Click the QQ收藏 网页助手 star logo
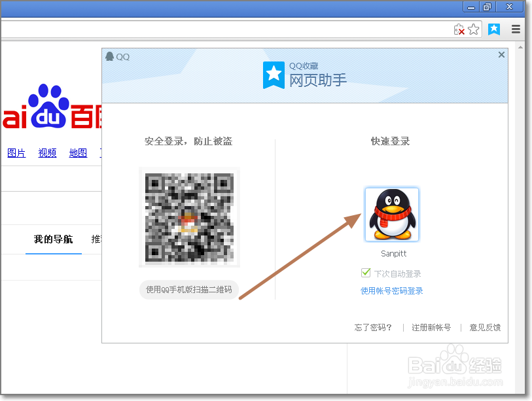532x401 pixels. [274, 75]
